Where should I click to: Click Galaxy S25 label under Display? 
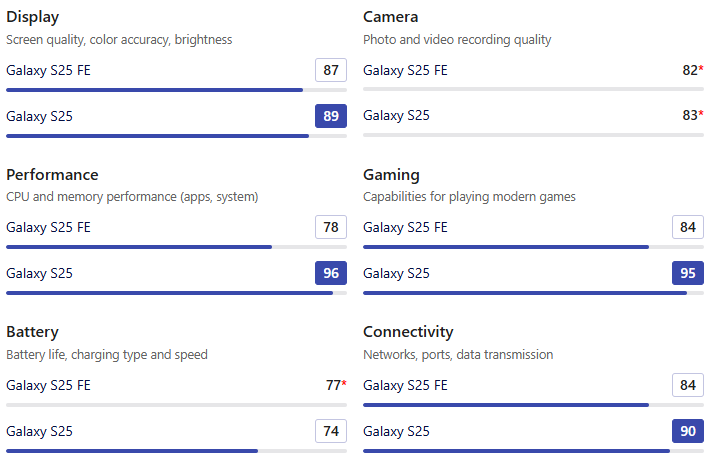click(39, 117)
